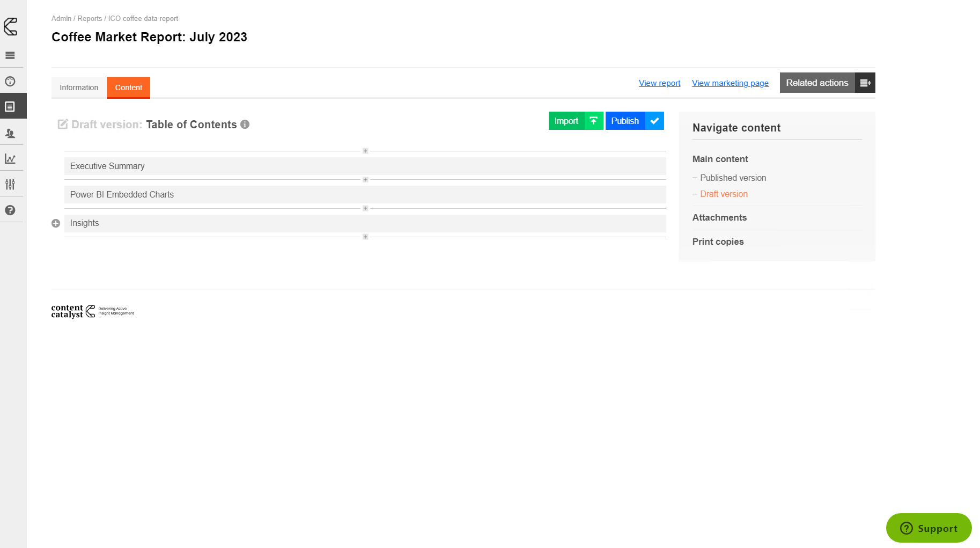Image resolution: width=980 pixels, height=548 pixels.
Task: Open the dashboard gauge icon
Action: 10,82
